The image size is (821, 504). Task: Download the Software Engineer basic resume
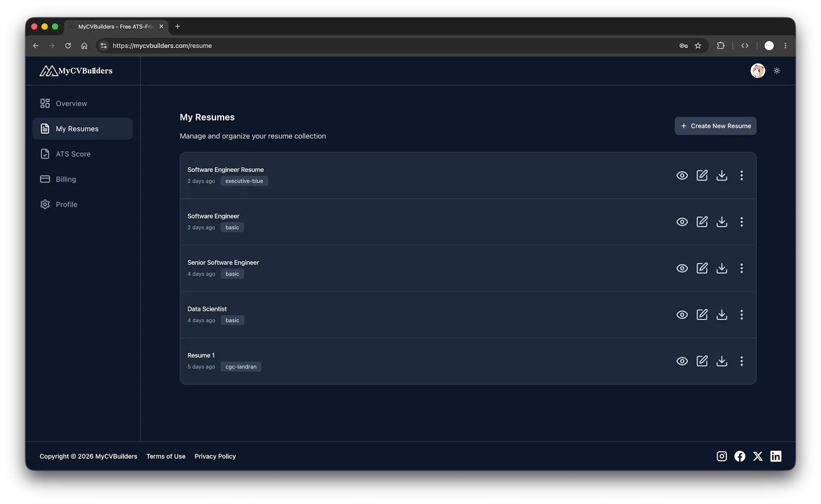[722, 222]
